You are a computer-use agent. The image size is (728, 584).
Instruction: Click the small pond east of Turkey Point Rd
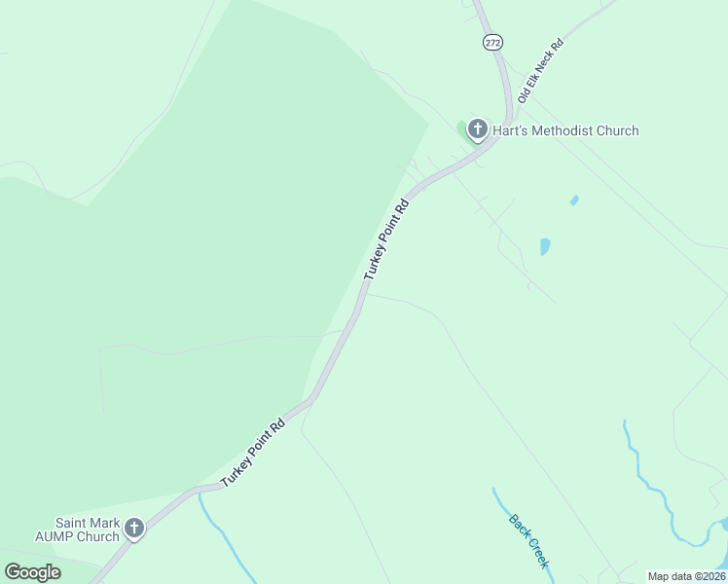coord(545,247)
